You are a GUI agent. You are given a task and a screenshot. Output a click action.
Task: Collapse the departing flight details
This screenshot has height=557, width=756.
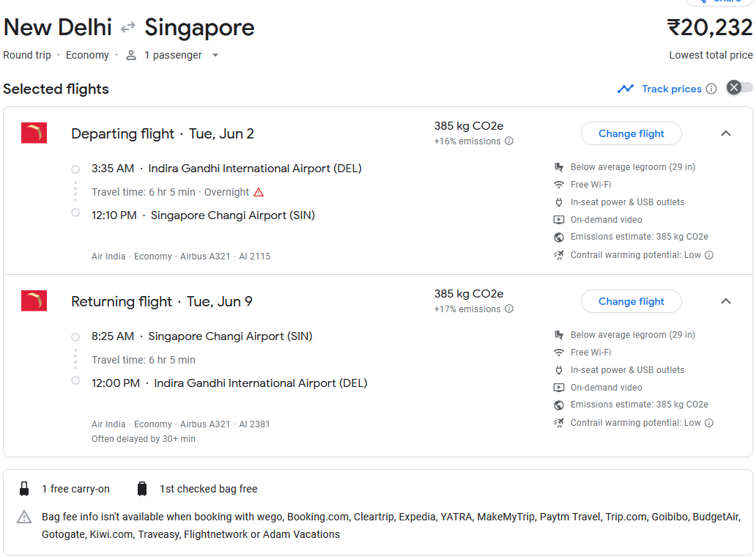pos(726,133)
